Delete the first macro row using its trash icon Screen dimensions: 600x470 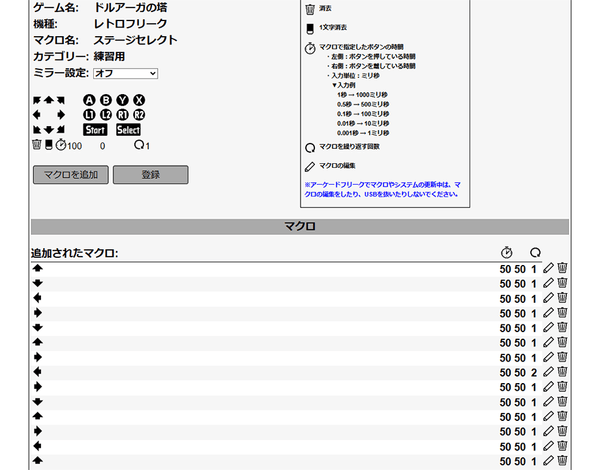(562, 269)
